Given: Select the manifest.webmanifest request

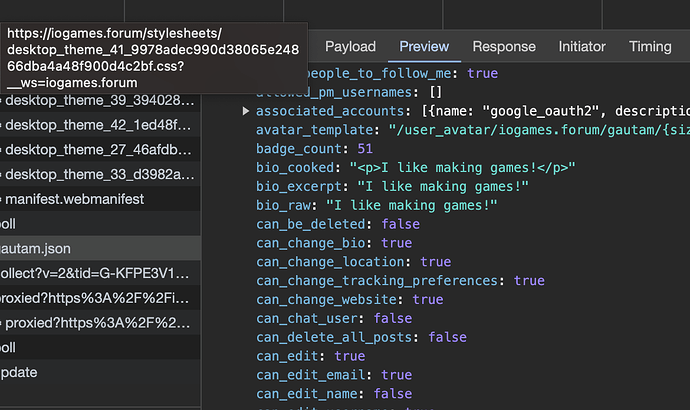Looking at the screenshot, I should click(x=100, y=199).
